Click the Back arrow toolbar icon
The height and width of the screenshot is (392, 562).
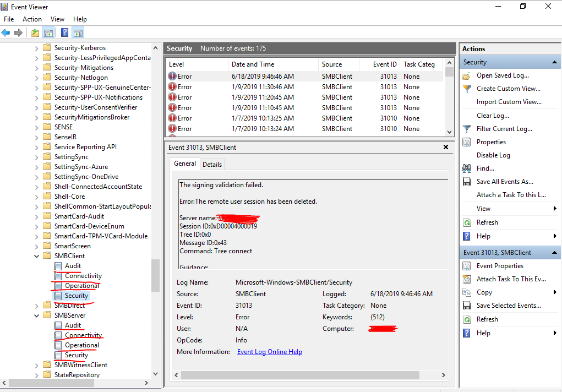(x=6, y=33)
